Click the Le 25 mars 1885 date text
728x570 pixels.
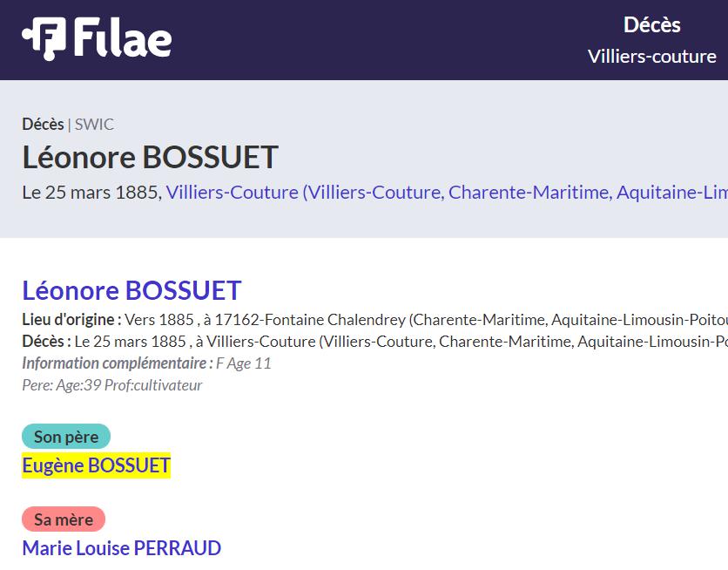(92, 193)
